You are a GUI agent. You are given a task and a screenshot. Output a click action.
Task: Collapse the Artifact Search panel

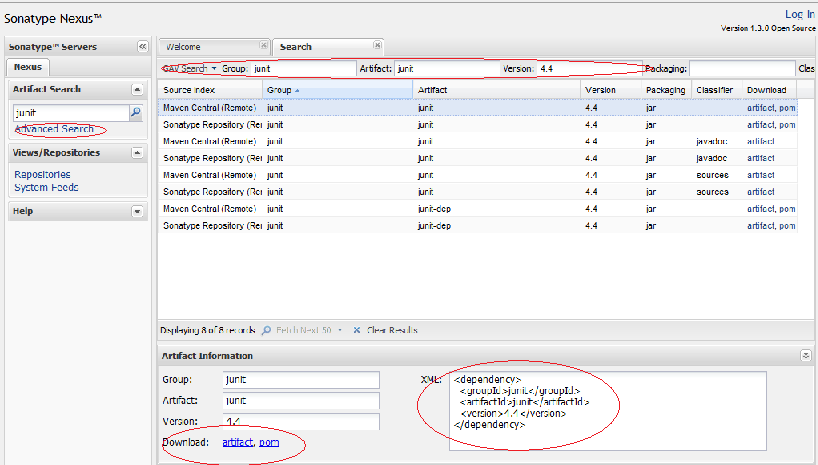point(137,90)
